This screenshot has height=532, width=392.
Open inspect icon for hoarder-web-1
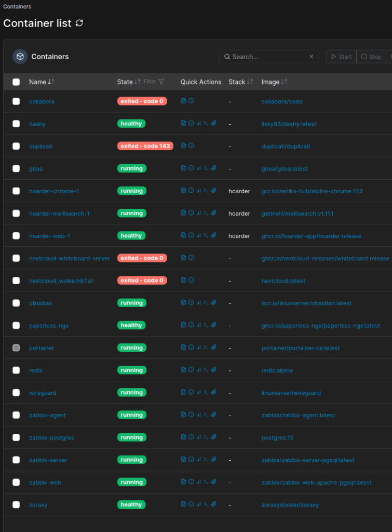coord(191,235)
